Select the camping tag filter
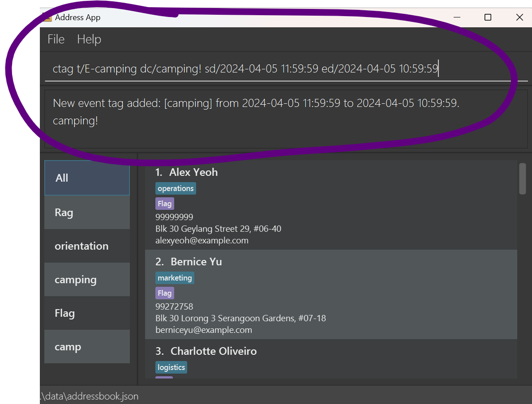This screenshot has height=404, width=532. pos(87,280)
